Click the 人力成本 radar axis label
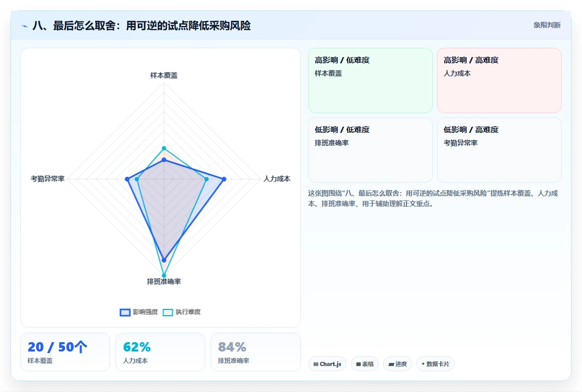Viewport: 582px width, 392px height. tap(277, 179)
